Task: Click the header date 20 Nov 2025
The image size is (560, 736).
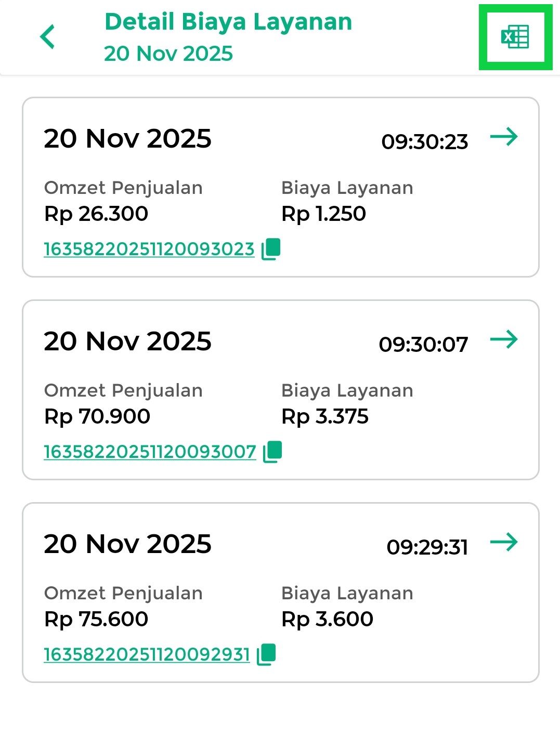Action: pos(168,54)
